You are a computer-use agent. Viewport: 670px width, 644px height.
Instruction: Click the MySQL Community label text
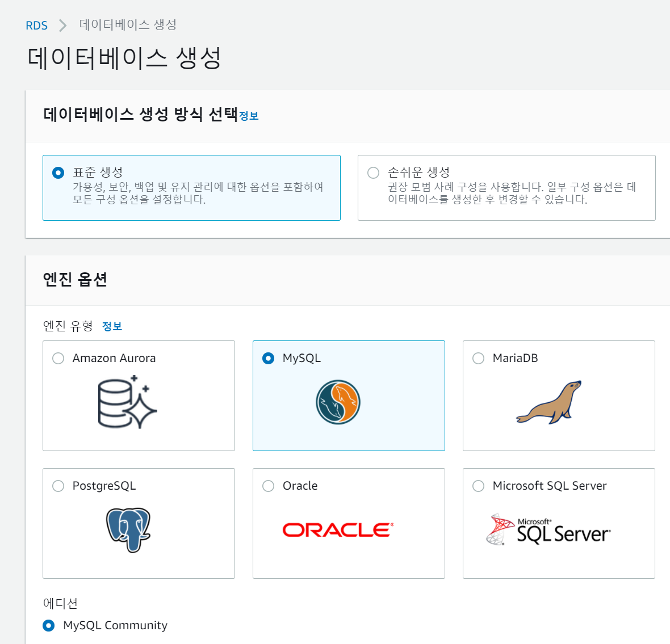point(115,626)
